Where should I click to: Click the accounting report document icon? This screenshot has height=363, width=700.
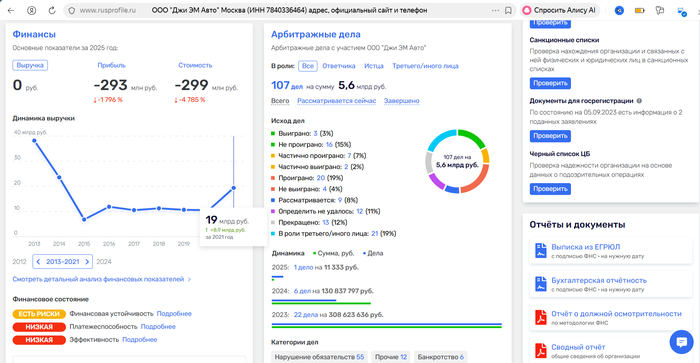point(541,284)
